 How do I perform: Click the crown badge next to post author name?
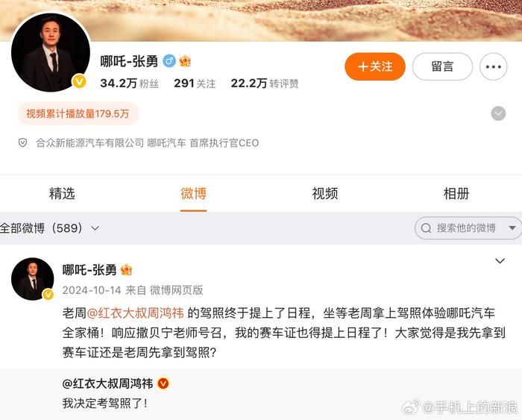(x=126, y=269)
